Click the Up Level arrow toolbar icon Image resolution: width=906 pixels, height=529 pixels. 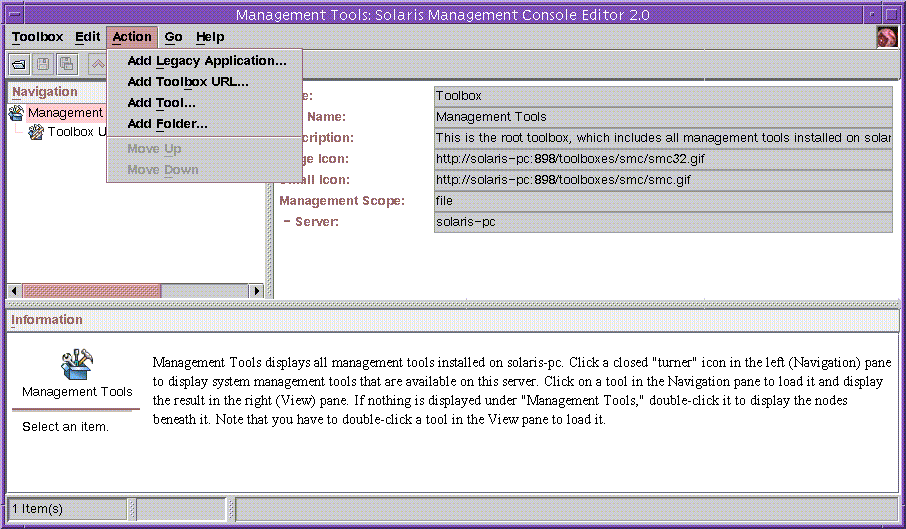click(98, 64)
